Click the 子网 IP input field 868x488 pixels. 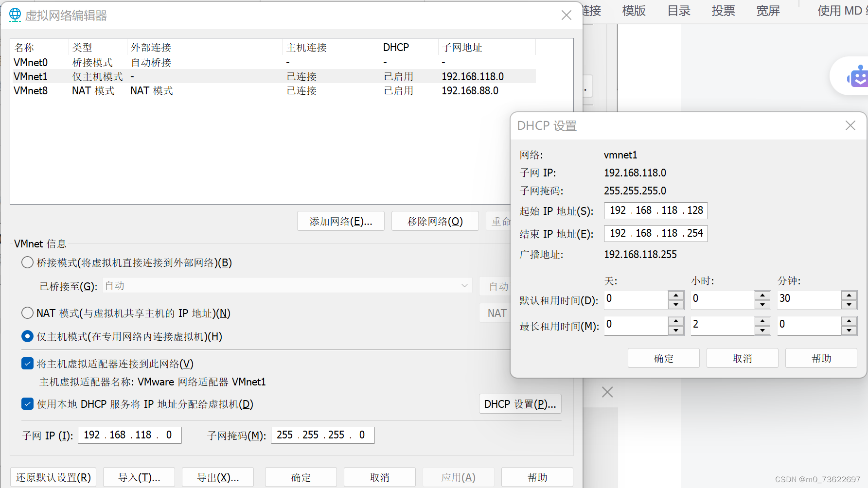coord(130,435)
